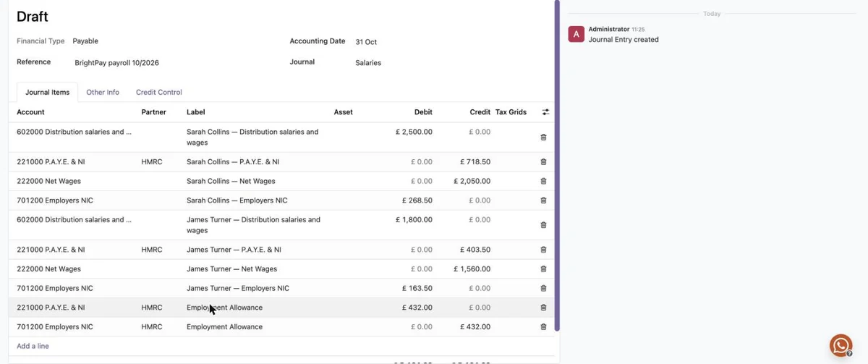Image resolution: width=868 pixels, height=364 pixels.
Task: Click the £ 718.50 credit cell
Action: pos(475,162)
